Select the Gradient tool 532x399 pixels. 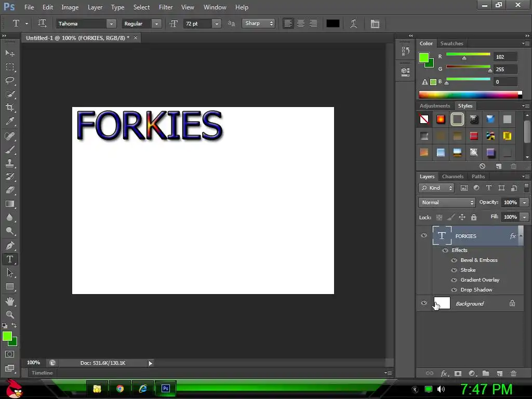pos(10,204)
